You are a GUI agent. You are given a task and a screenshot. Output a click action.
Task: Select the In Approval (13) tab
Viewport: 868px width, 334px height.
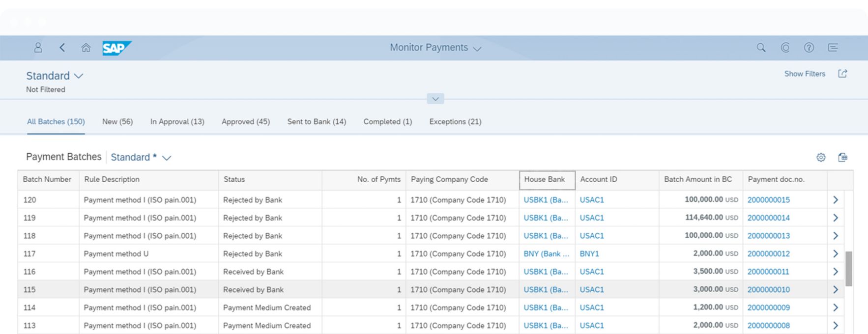pos(177,122)
